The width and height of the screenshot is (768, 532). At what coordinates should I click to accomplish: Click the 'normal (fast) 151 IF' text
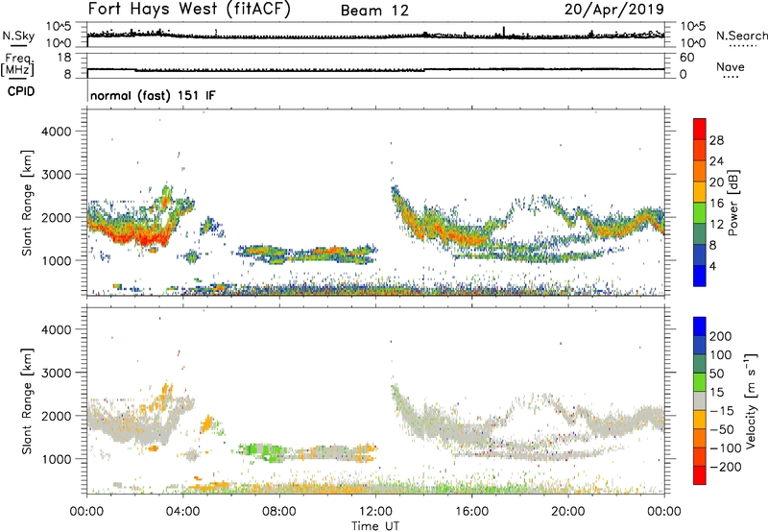click(153, 95)
